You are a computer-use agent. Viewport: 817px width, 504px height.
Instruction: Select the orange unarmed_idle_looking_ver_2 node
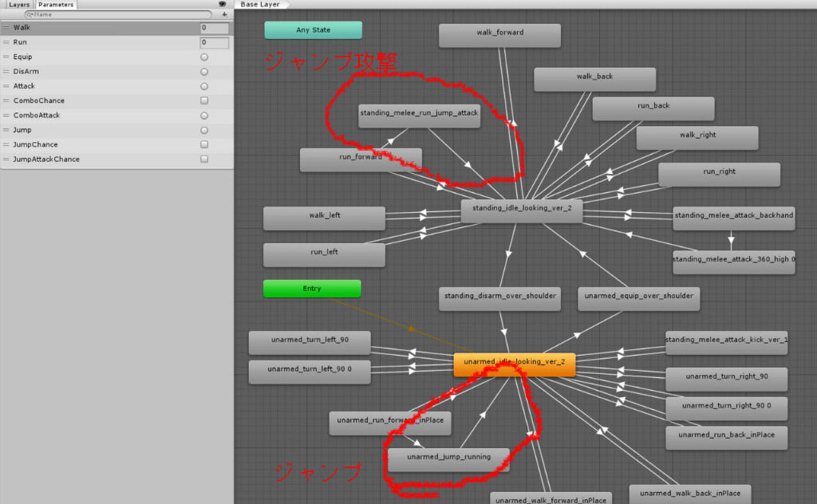tap(515, 364)
